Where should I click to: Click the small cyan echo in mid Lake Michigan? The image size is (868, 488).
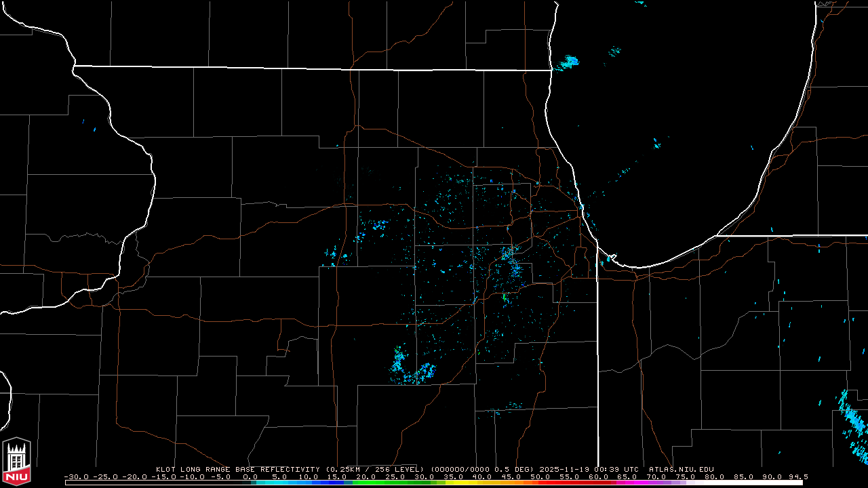pyautogui.click(x=656, y=143)
